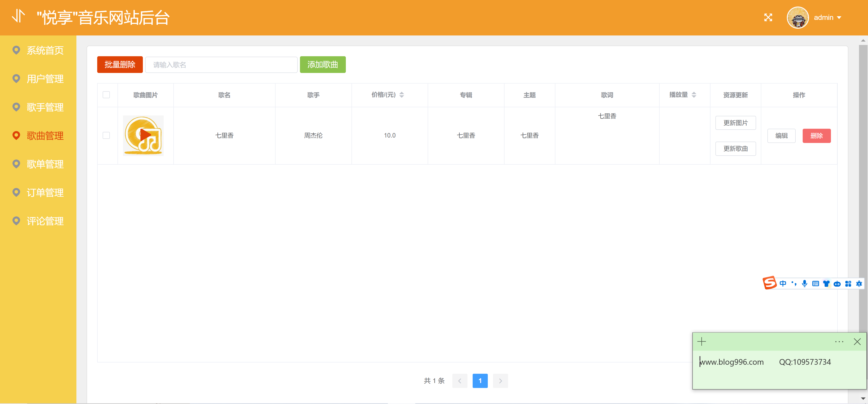Click the 批量删除 button
The height and width of the screenshot is (404, 868).
[120, 65]
